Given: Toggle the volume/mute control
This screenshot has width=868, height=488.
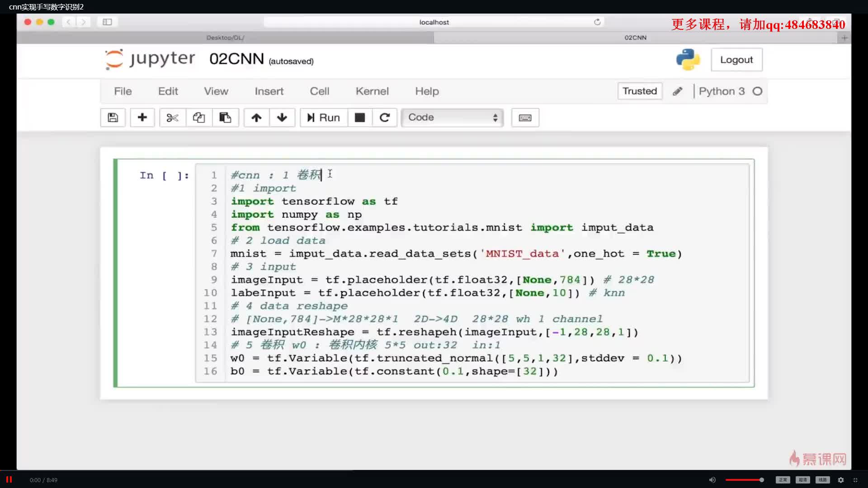Looking at the screenshot, I should coord(712,480).
